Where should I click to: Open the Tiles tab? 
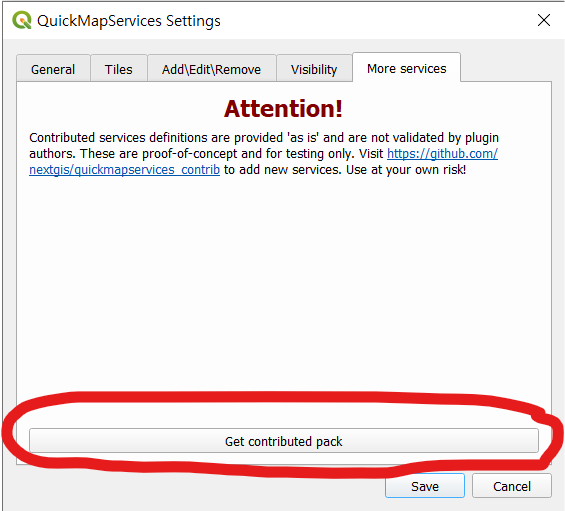119,69
